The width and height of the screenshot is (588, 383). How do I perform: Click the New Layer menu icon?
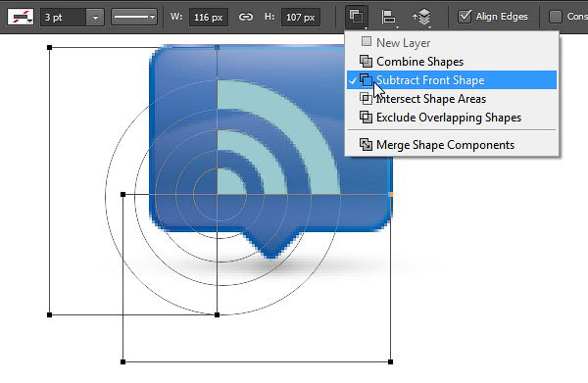[367, 41]
